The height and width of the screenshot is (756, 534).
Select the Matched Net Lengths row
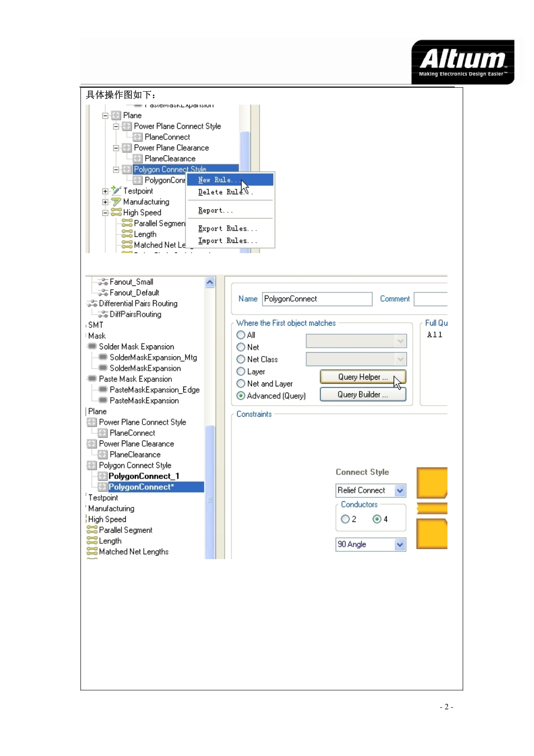134,552
